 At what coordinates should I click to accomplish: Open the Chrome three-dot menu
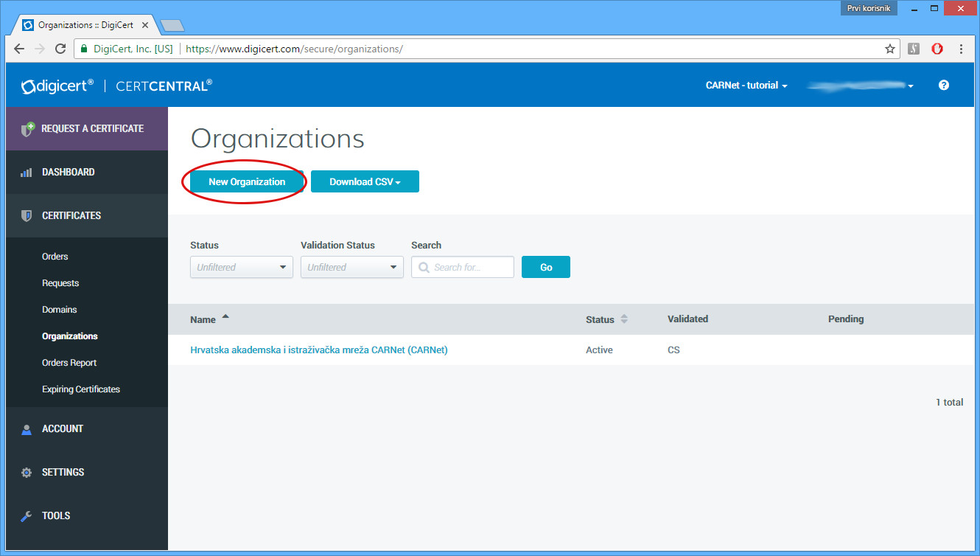pos(962,49)
